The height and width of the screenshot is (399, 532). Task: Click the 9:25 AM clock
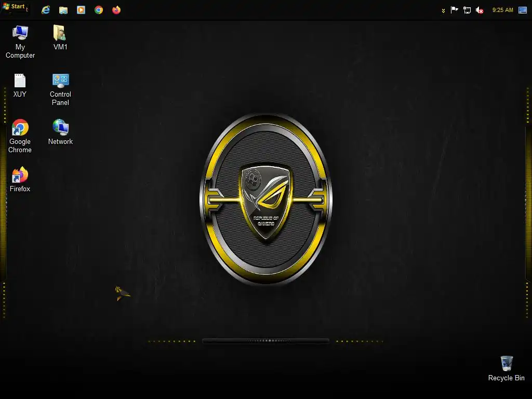[x=502, y=10]
